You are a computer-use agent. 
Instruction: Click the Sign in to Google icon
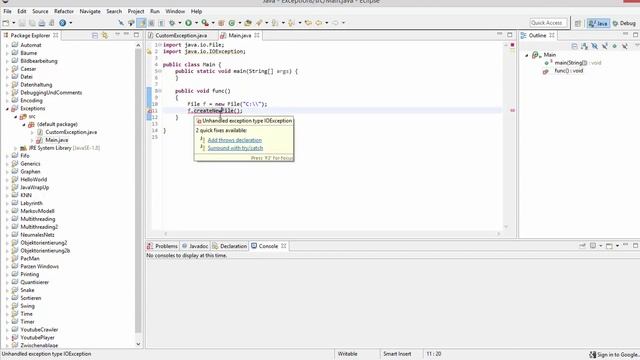tap(592, 354)
